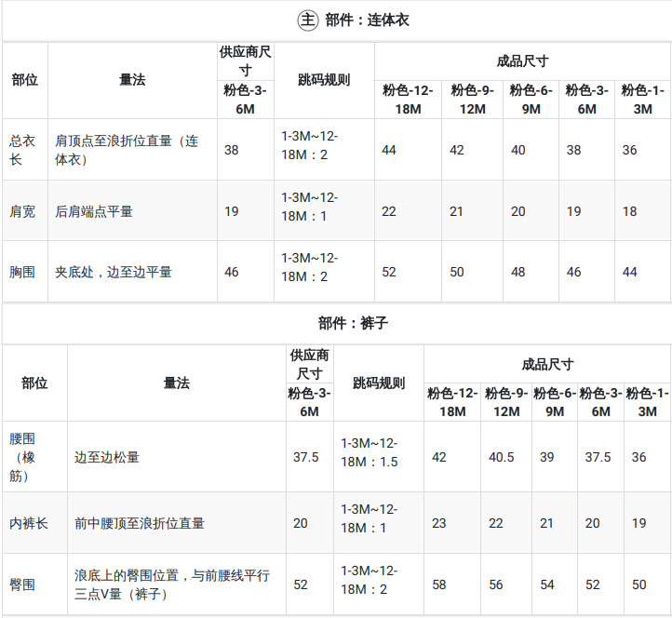
Task: Click 跳码规则 header in 裤子 table
Action: (x=379, y=383)
